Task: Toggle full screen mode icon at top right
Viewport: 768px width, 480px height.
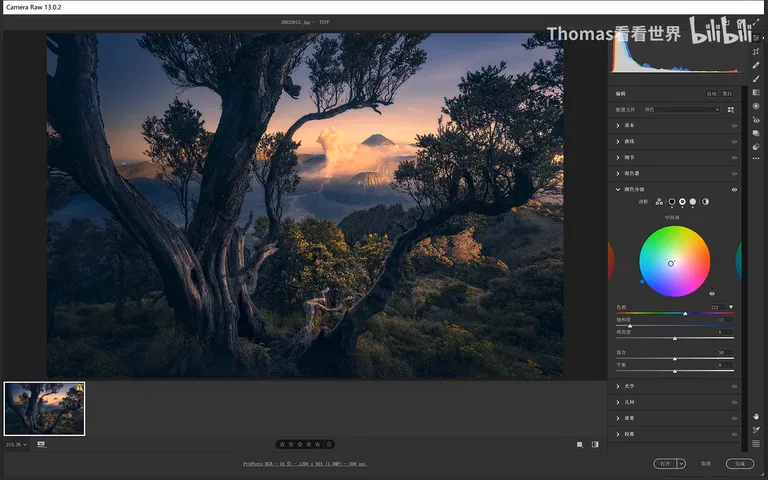Action: pos(756,21)
